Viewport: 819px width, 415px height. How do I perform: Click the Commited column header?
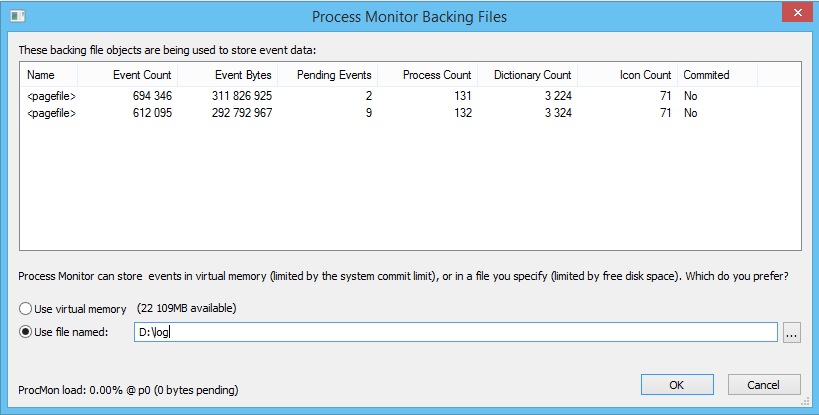[706, 75]
